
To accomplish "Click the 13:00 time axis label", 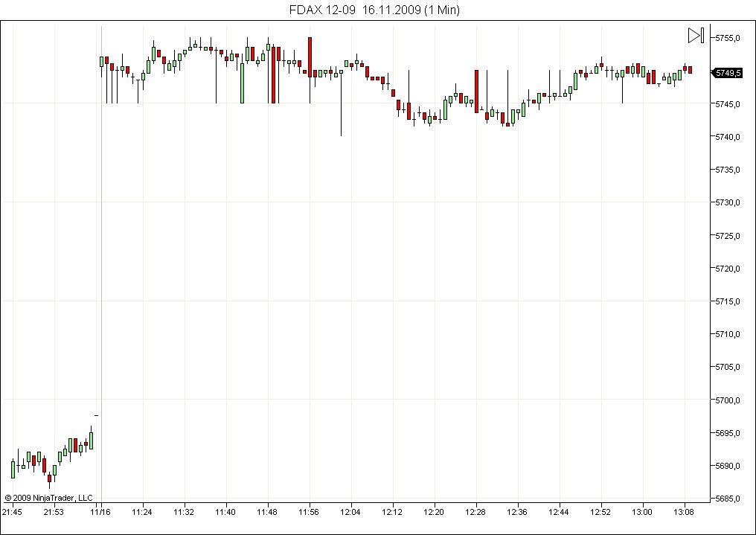I will click(x=641, y=512).
